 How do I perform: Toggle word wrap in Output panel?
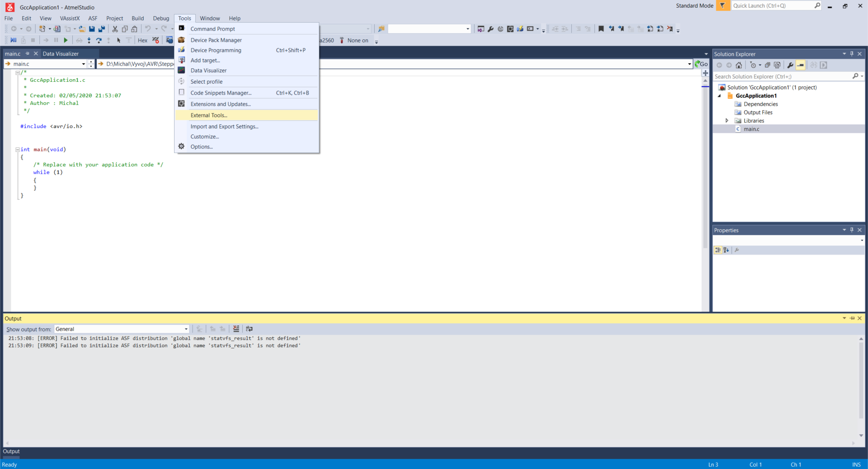pos(249,329)
